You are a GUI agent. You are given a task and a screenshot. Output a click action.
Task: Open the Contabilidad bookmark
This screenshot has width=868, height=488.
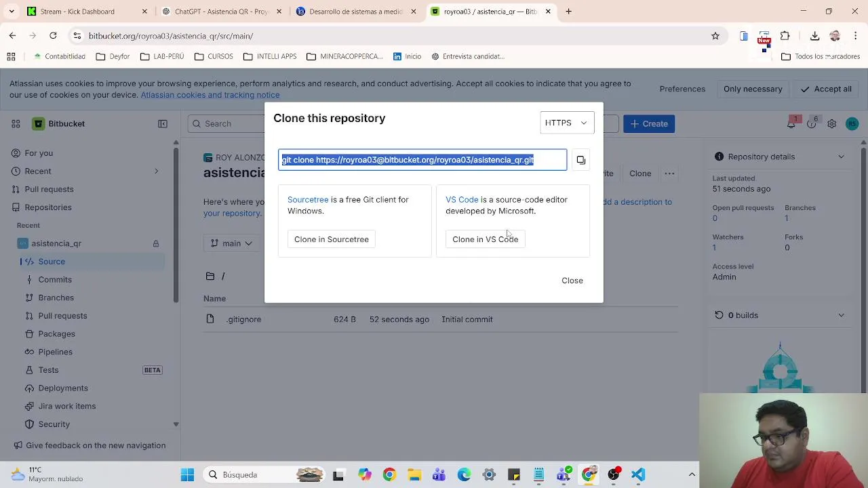coord(59,56)
